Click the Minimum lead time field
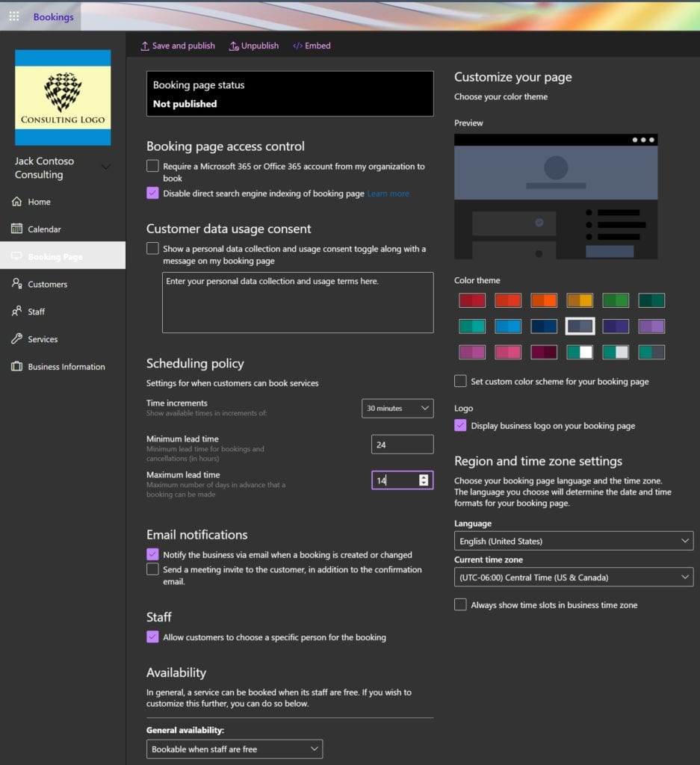Screen dimensions: 700x765 point(402,445)
